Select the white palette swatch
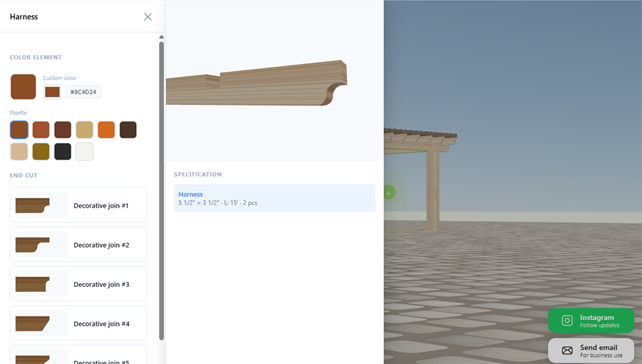This screenshot has height=364, width=642. (85, 152)
